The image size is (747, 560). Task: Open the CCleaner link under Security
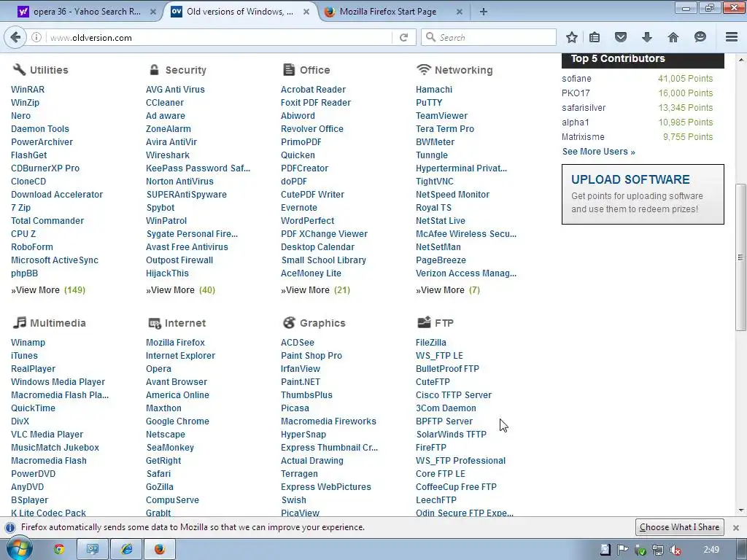(x=165, y=102)
